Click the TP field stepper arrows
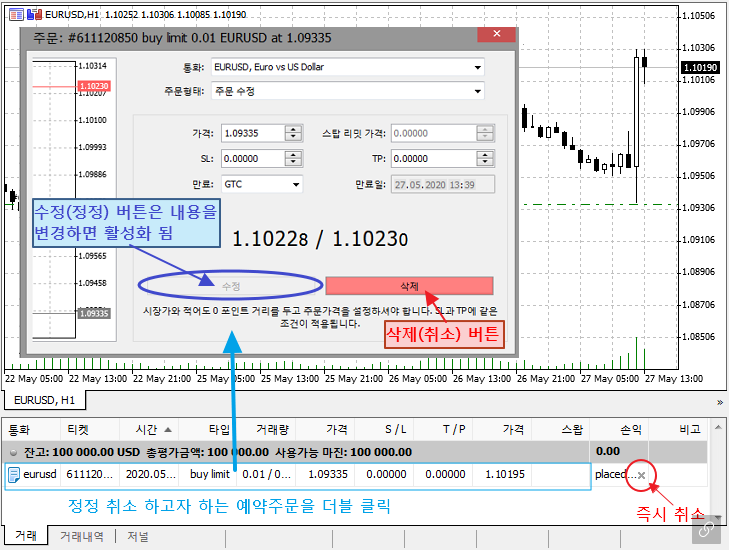734x550 pixels. coord(485,159)
